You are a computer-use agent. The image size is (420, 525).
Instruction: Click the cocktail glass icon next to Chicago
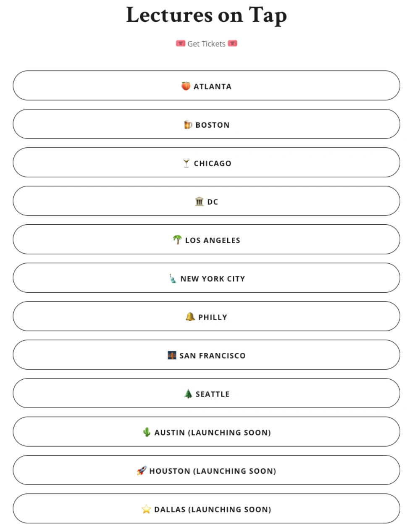coord(186,163)
